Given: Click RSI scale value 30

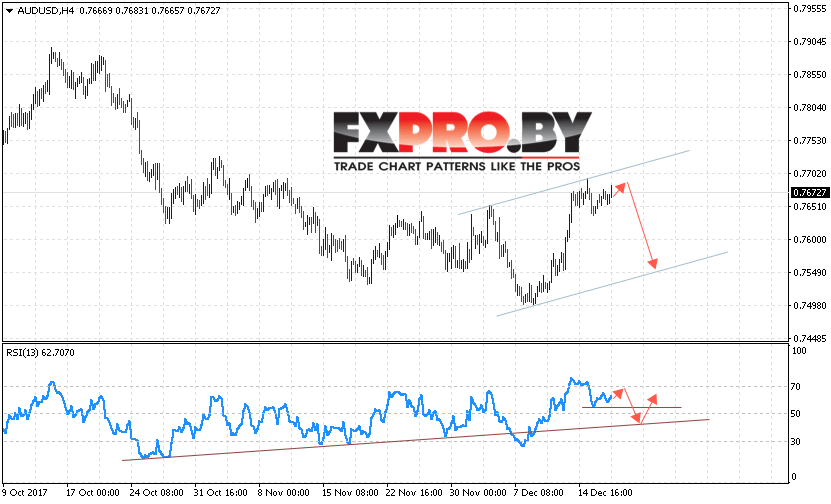Looking at the screenshot, I should [795, 441].
